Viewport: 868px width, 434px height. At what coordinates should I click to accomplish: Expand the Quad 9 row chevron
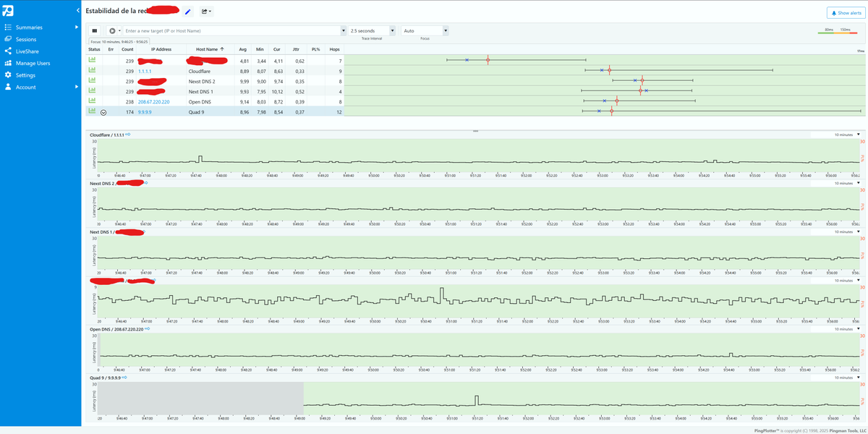103,113
